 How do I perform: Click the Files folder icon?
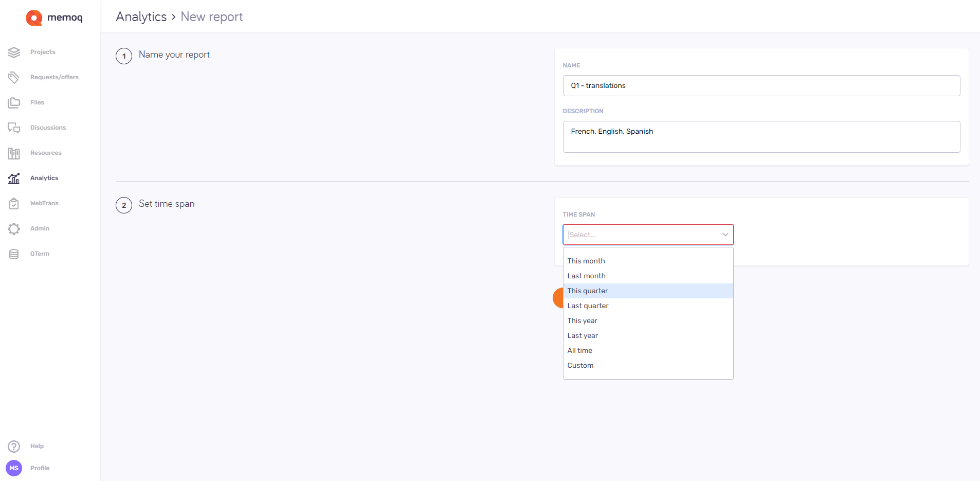(x=14, y=102)
